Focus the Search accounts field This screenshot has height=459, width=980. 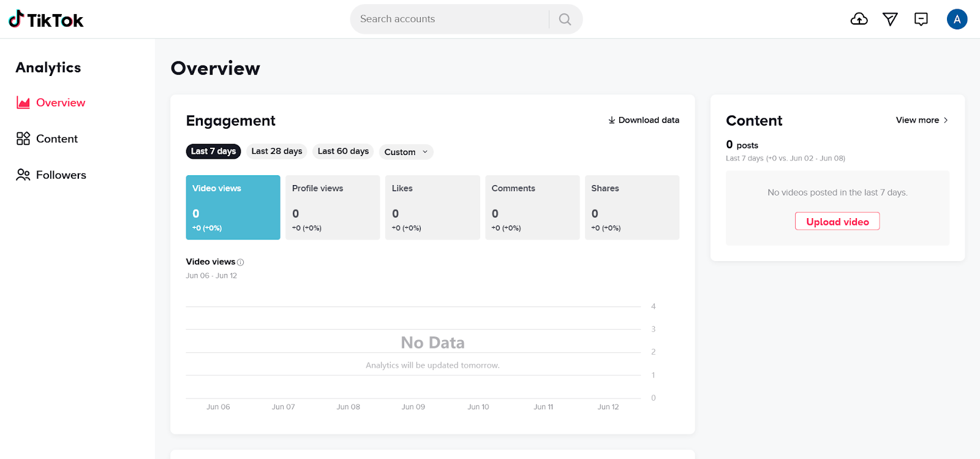[450, 19]
